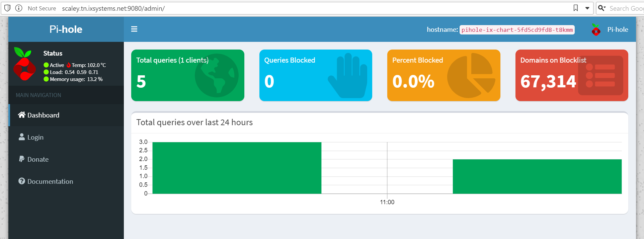Image resolution: width=644 pixels, height=239 pixels.
Task: Open the bookmark dropdown arrow
Action: 587,8
